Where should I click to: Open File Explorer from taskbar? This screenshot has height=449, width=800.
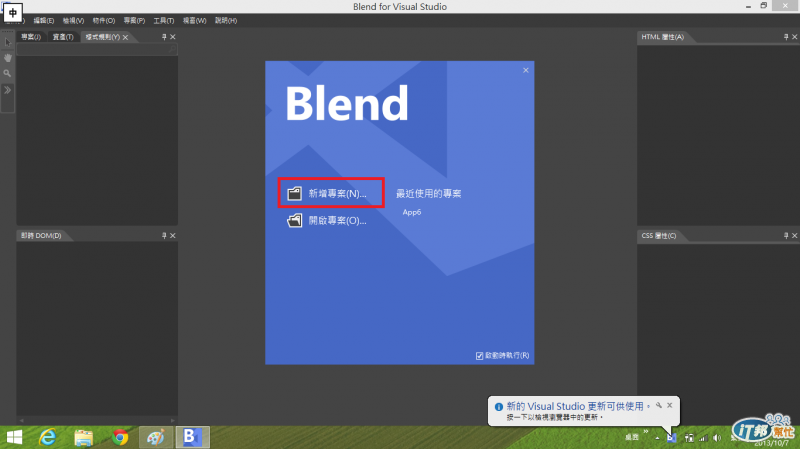(x=84, y=437)
